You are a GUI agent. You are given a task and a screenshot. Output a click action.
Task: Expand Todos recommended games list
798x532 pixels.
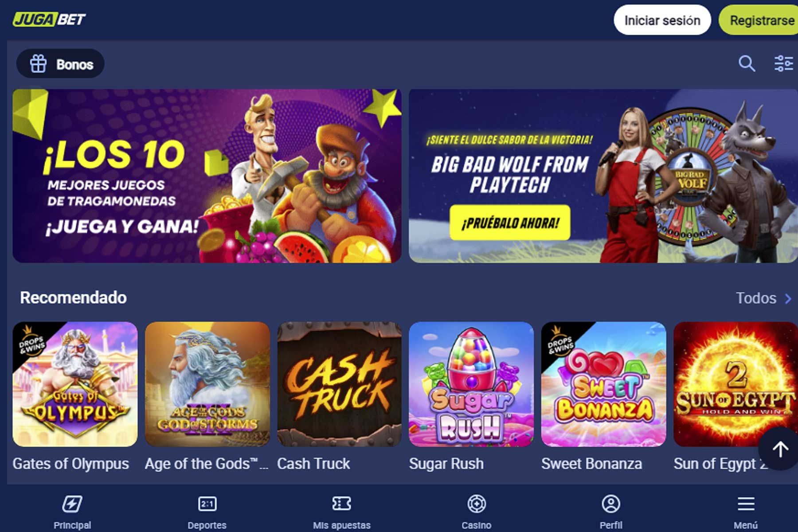point(763,298)
